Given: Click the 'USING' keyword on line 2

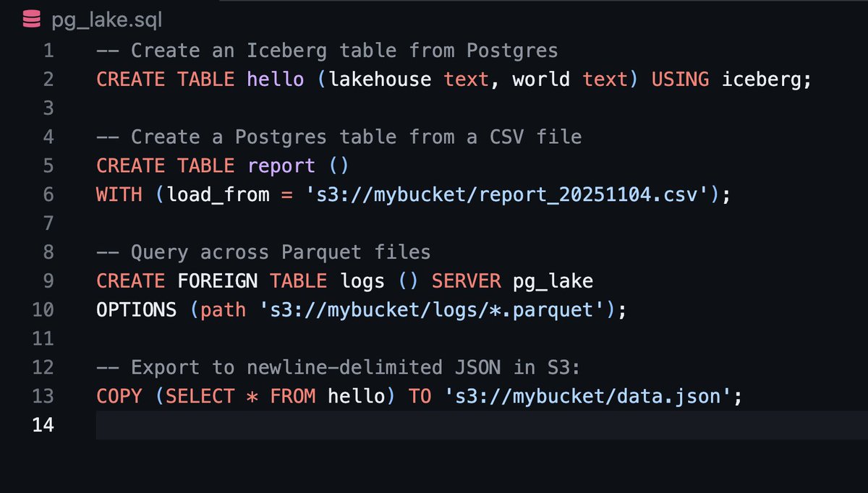Looking at the screenshot, I should [680, 80].
